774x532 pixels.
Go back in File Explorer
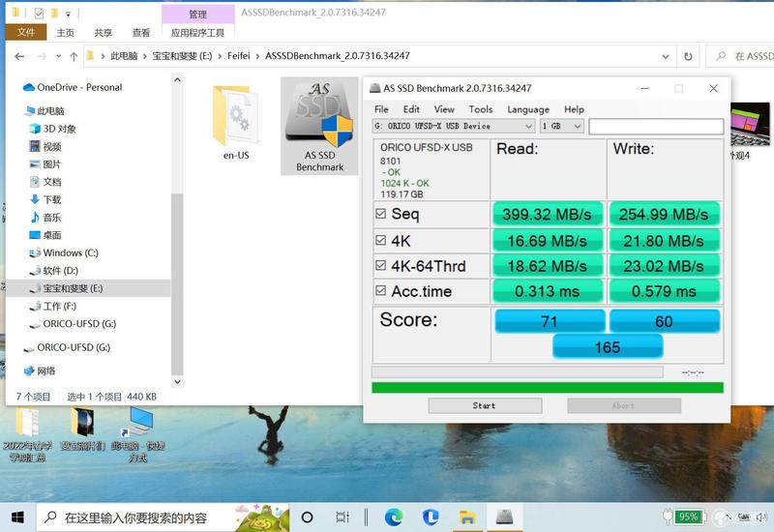point(19,56)
